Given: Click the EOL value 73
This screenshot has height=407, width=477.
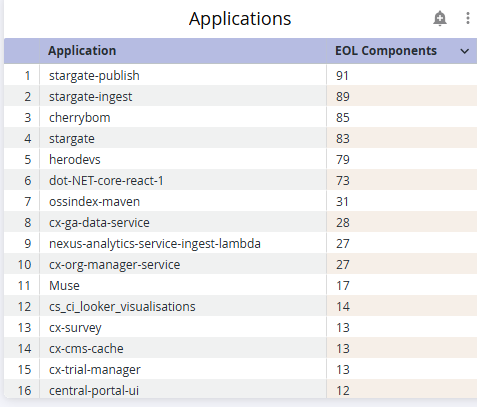Looking at the screenshot, I should pos(343,181).
